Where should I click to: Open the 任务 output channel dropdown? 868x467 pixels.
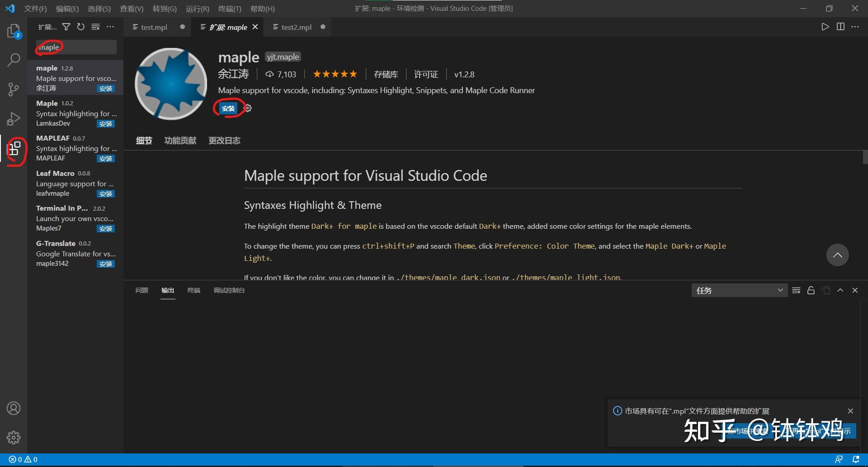(739, 290)
